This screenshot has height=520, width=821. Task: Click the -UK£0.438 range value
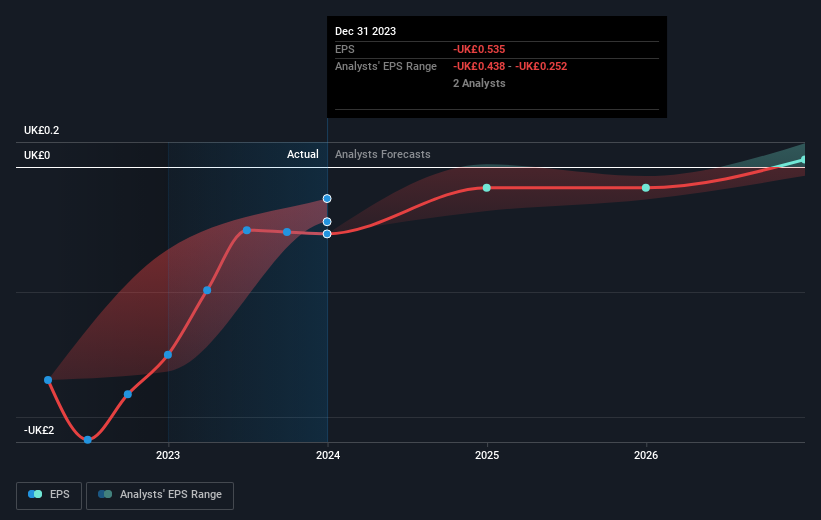pyautogui.click(x=479, y=67)
